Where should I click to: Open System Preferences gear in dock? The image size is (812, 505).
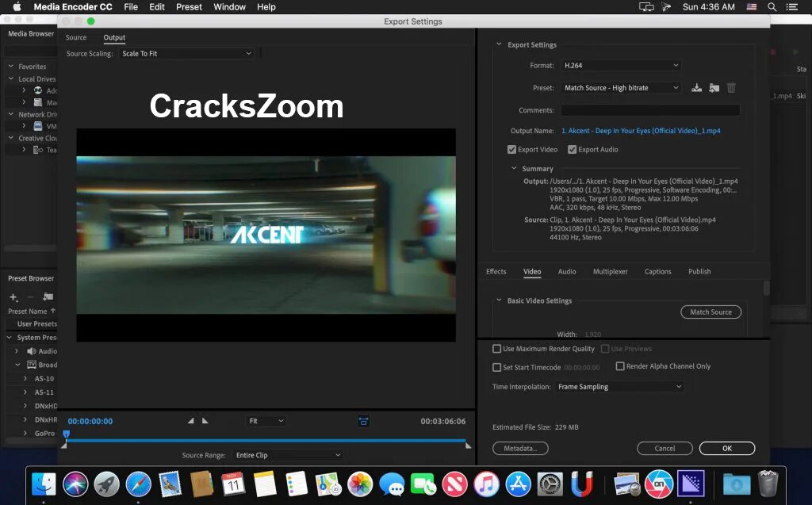pyautogui.click(x=550, y=485)
